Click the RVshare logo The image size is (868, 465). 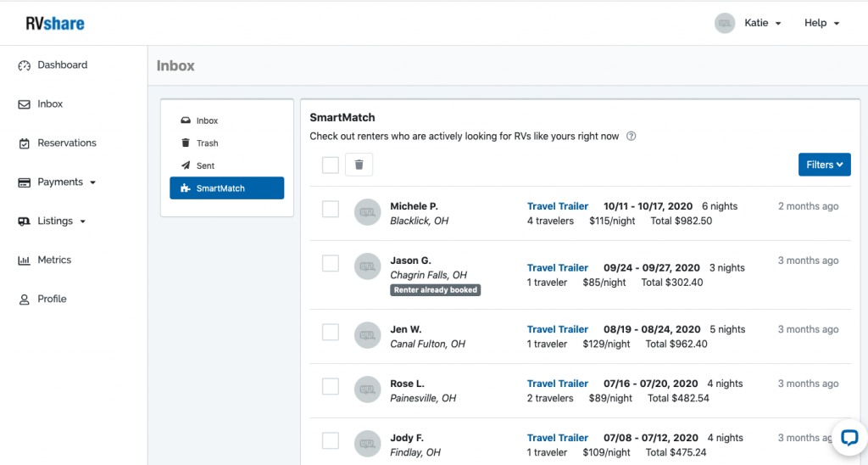tap(55, 23)
